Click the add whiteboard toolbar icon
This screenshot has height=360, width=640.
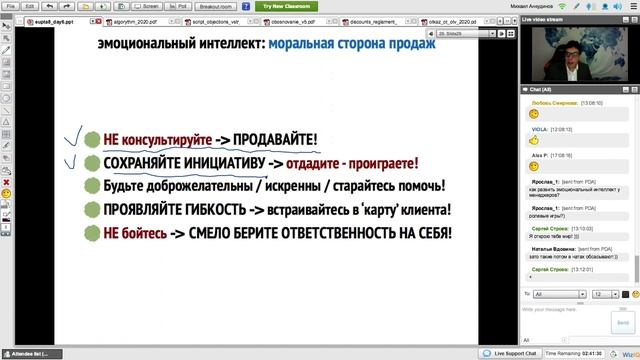coord(102,6)
